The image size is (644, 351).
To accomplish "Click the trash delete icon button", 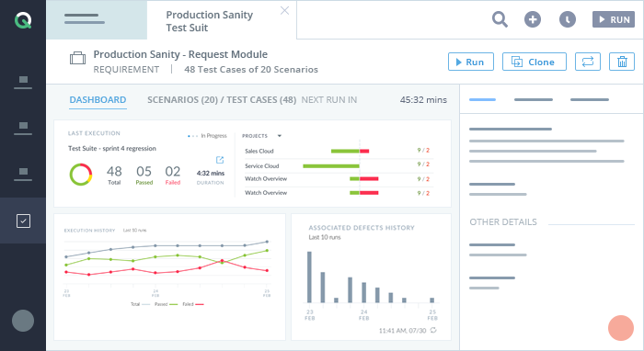I will [622, 62].
